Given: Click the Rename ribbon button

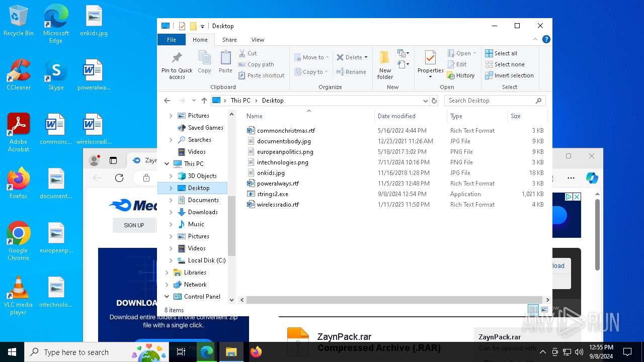Looking at the screenshot, I should [351, 72].
